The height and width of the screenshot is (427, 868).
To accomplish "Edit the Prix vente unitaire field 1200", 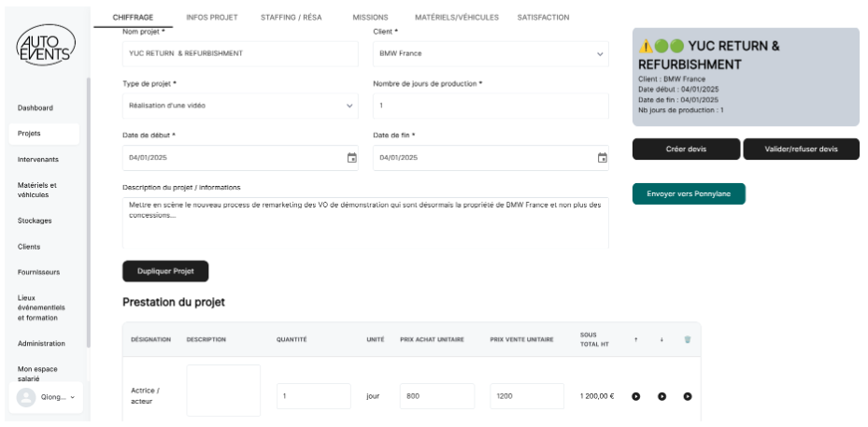I will [x=527, y=396].
